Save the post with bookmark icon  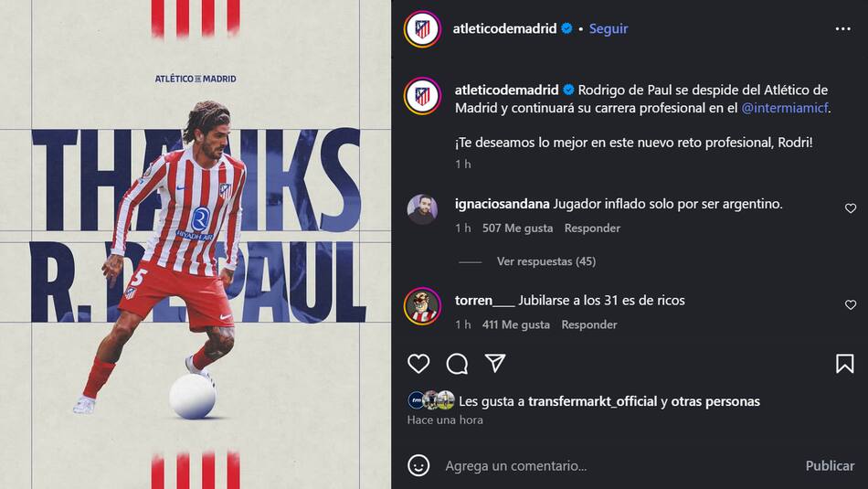pyautogui.click(x=845, y=363)
